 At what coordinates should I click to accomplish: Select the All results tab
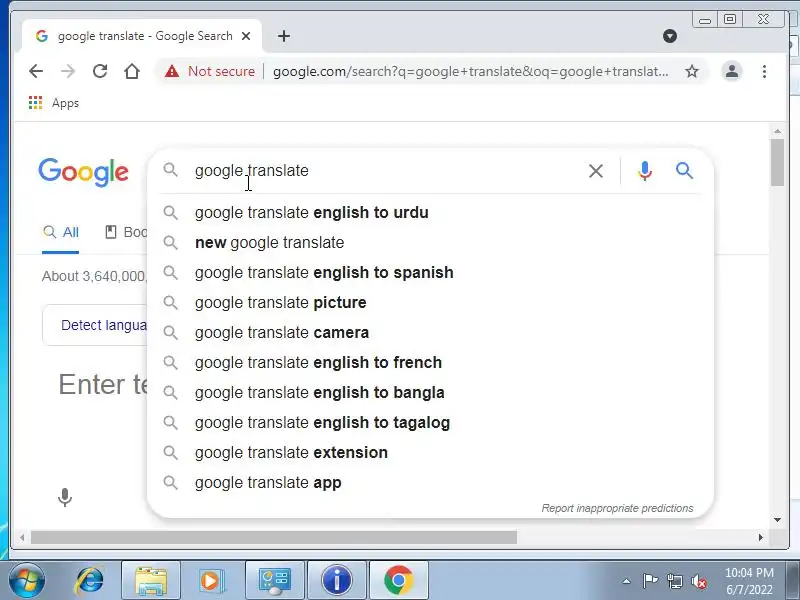(61, 232)
